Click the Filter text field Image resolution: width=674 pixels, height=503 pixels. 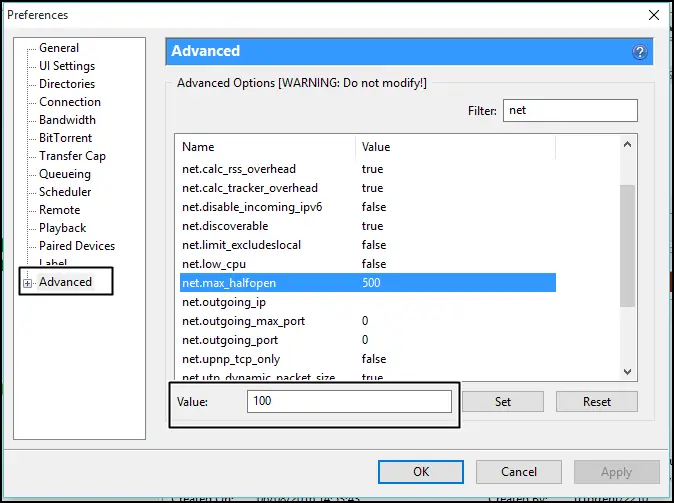click(x=570, y=110)
